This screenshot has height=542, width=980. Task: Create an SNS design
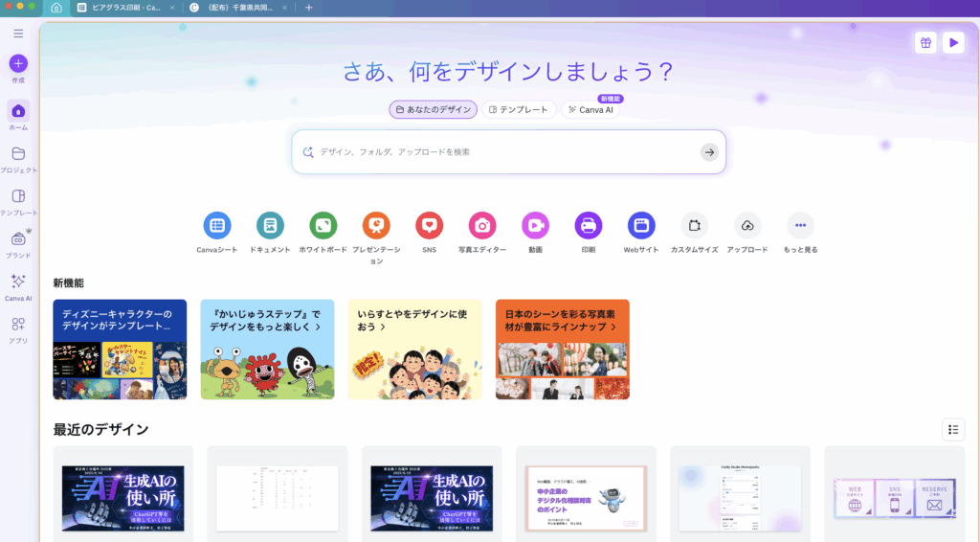coord(430,225)
